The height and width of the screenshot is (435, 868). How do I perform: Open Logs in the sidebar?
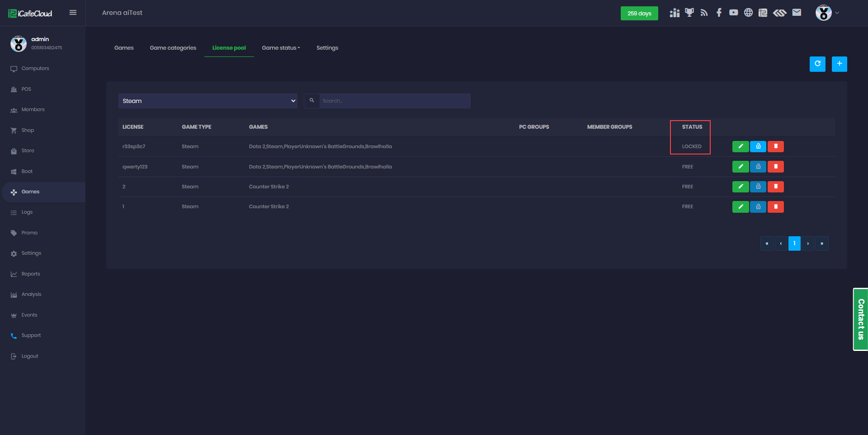pos(27,212)
